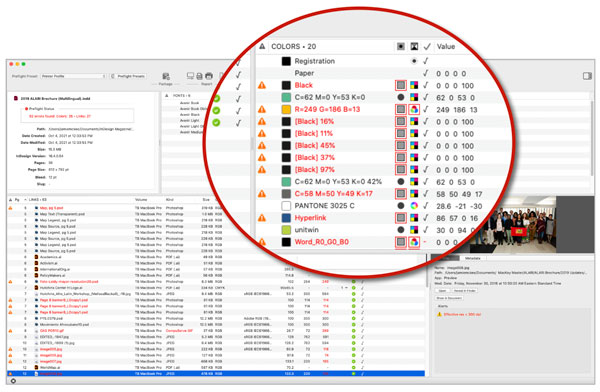Click the on-screen report monitor icon
This screenshot has height=392, width=600.
tap(190, 76)
